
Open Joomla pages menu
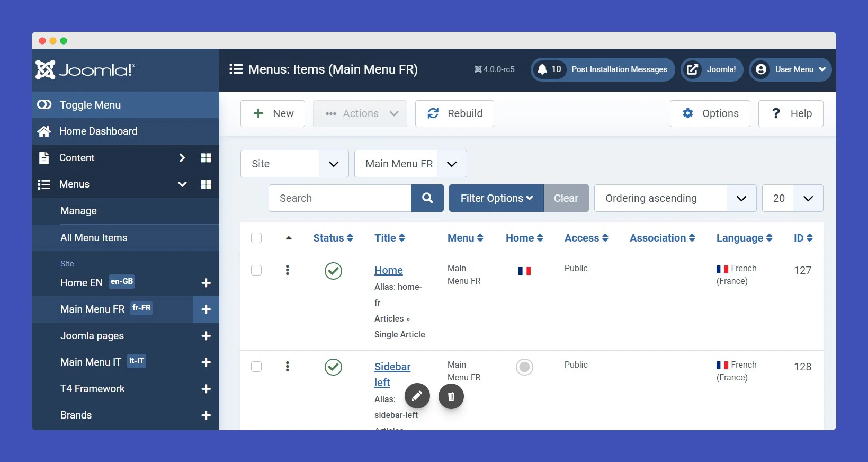pos(92,335)
